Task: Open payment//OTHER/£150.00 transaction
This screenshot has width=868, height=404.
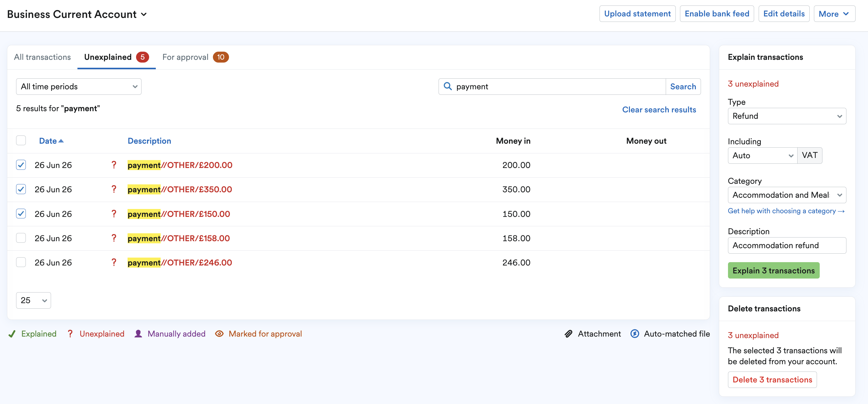Action: [179, 214]
